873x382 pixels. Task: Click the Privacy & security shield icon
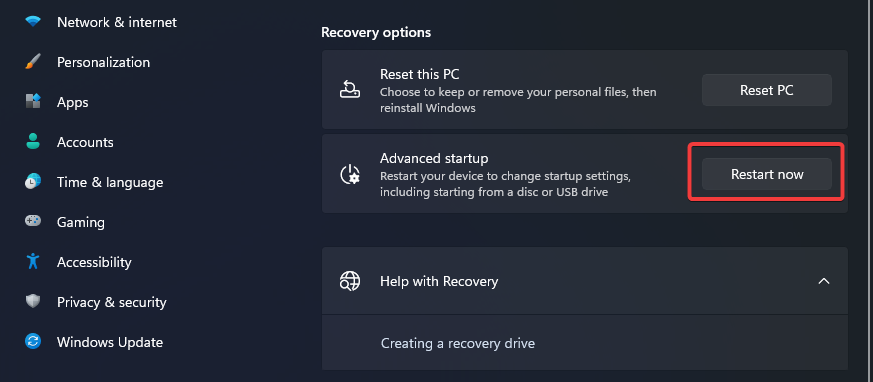point(33,301)
